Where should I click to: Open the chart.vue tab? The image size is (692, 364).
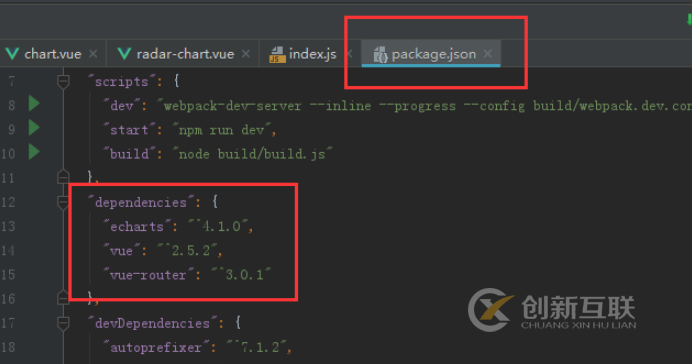pos(53,54)
